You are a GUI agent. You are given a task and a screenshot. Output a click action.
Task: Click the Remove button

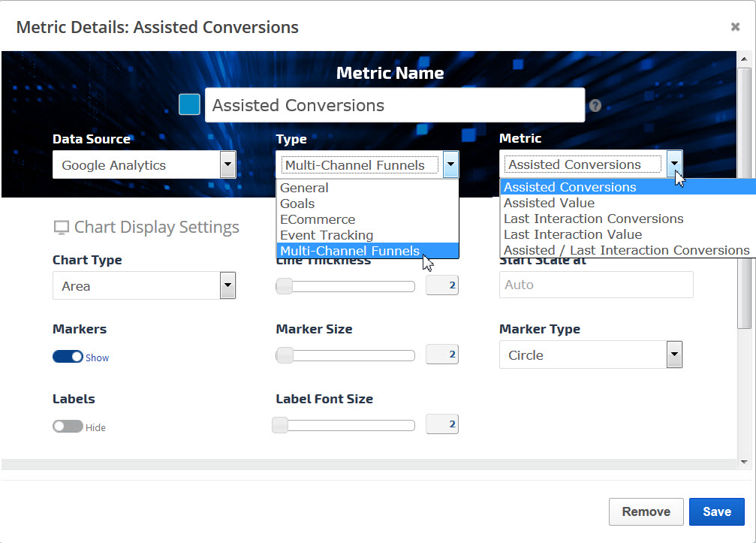pos(646,511)
